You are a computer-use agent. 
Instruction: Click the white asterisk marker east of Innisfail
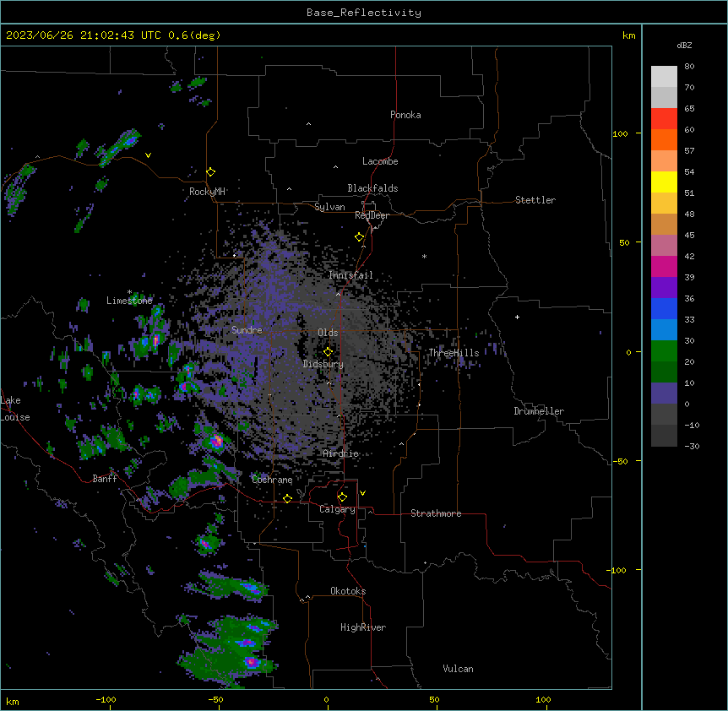coord(424,256)
